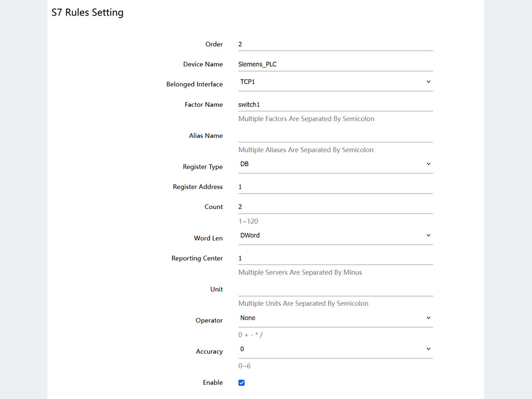Click the hint 'Multiple Factors Are Separated By Semicolon'
This screenshot has height=399, width=532.
tap(306, 119)
